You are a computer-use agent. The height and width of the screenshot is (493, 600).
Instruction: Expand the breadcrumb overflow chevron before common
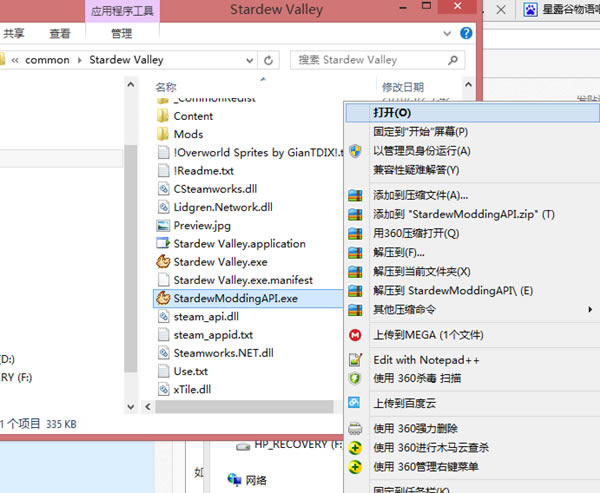click(x=17, y=60)
